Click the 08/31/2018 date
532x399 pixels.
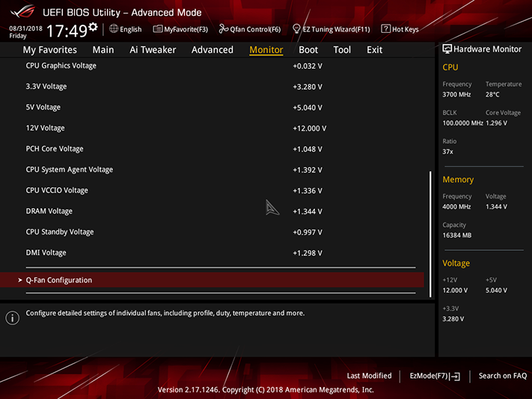25,28
